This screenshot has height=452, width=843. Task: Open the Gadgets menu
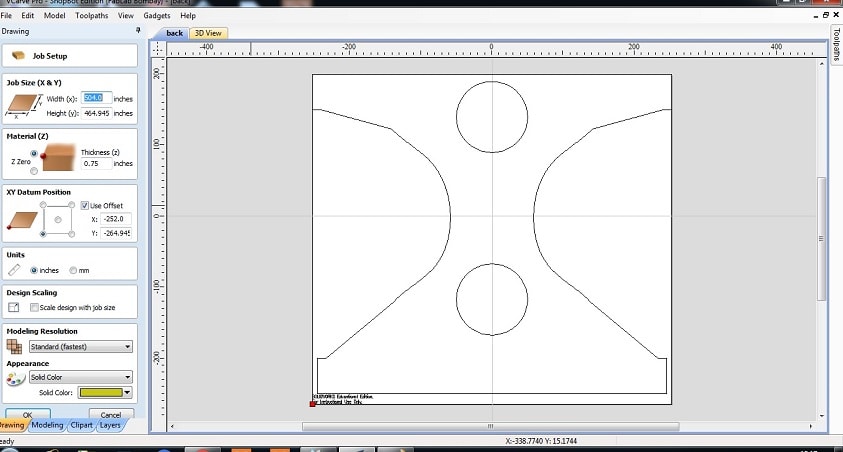tap(157, 16)
